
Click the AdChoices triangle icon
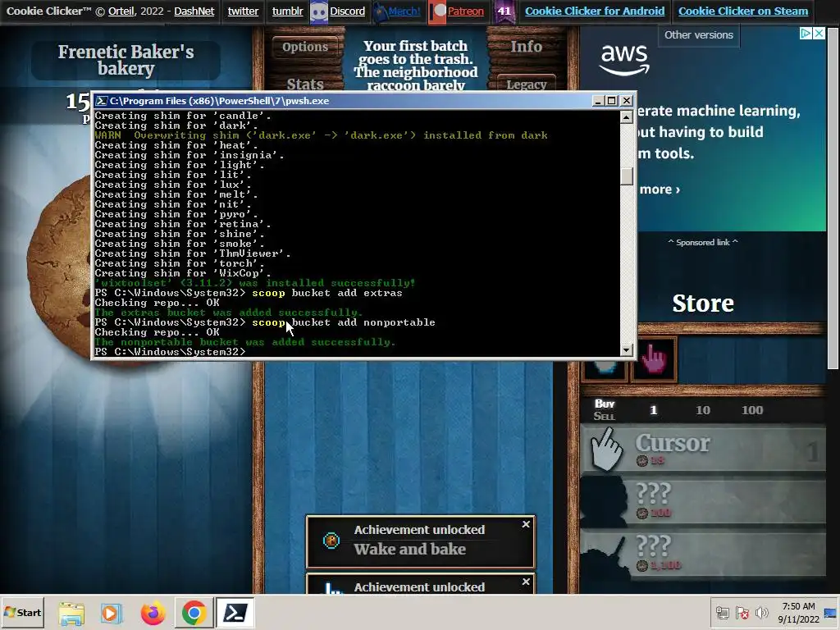[806, 33]
